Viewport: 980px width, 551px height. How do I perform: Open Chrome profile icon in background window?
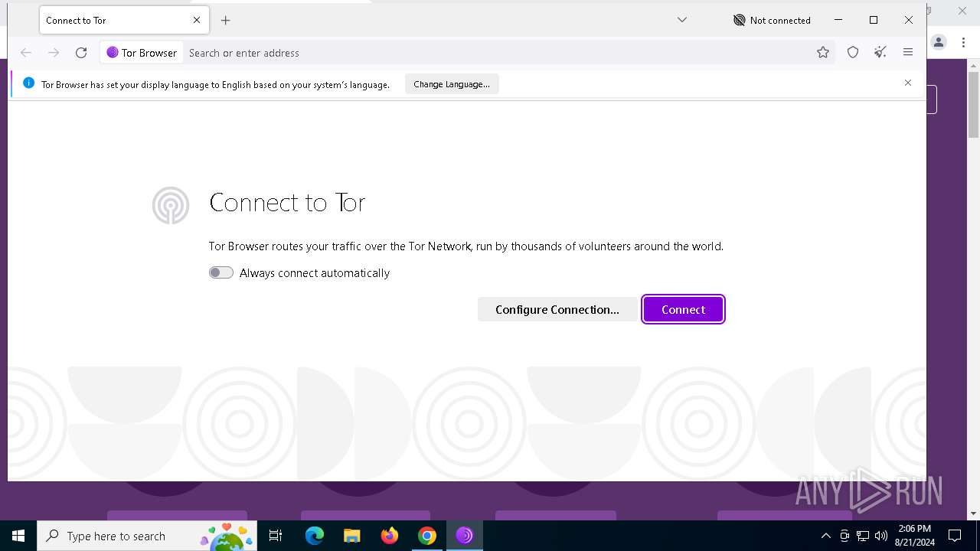[x=939, y=43]
